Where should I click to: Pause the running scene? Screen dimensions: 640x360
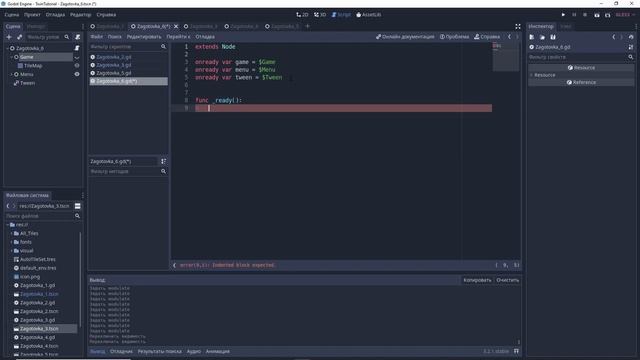(x=574, y=15)
